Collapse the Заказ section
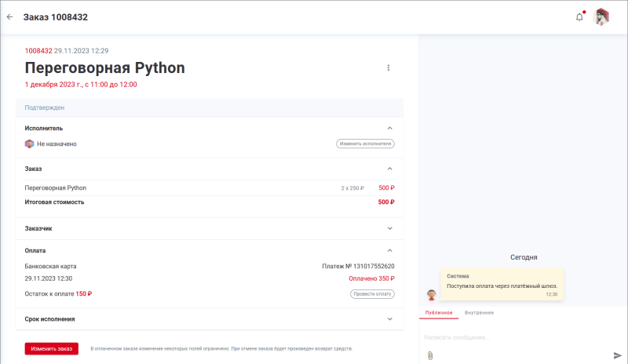This screenshot has width=628, height=364. (x=390, y=169)
